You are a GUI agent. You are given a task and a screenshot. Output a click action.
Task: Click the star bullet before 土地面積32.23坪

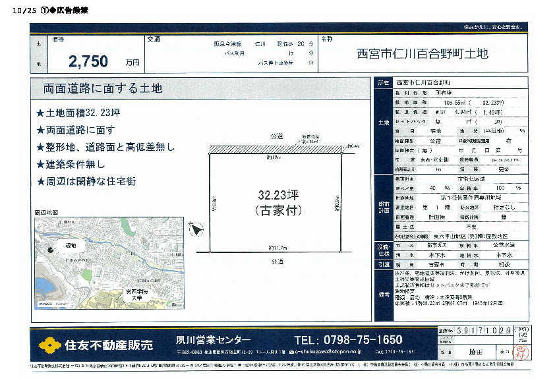tap(40, 113)
